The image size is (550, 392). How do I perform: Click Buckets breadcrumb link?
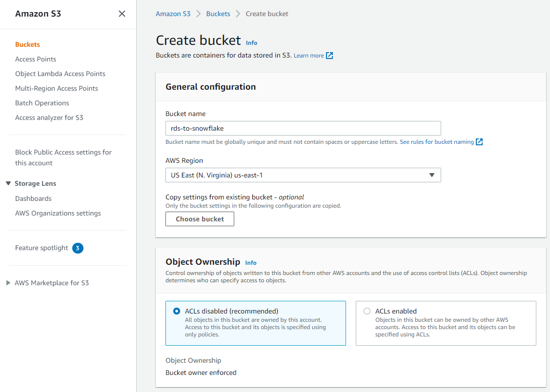[x=218, y=14]
